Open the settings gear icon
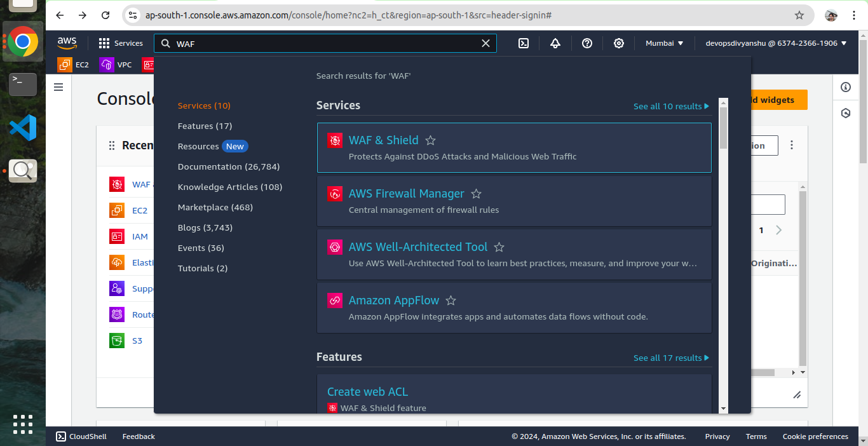Image resolution: width=868 pixels, height=446 pixels. 619,43
